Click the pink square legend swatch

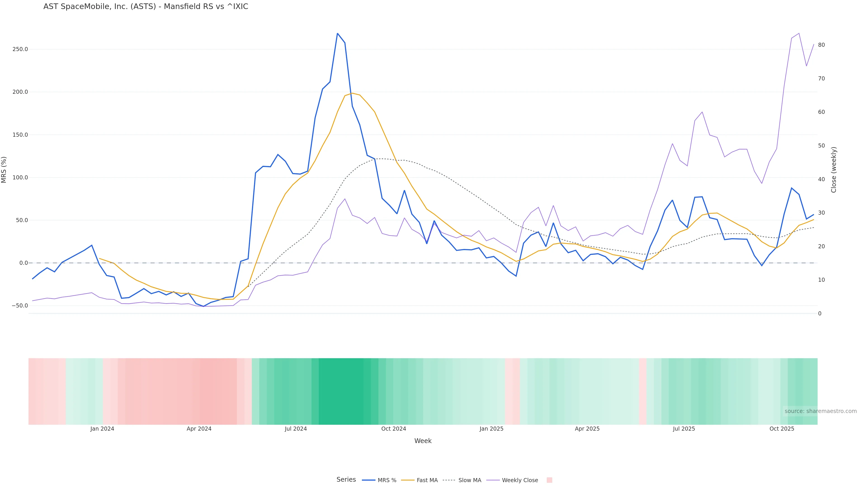tap(549, 480)
